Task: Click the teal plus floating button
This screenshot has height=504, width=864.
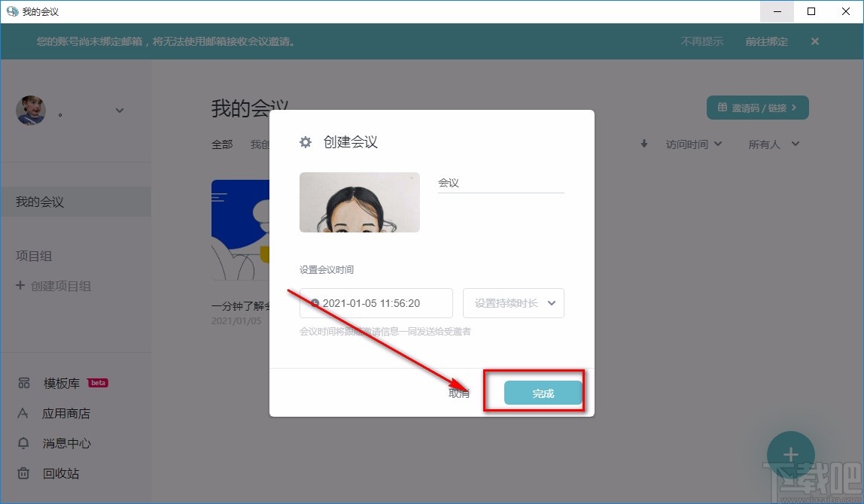Action: click(x=790, y=454)
